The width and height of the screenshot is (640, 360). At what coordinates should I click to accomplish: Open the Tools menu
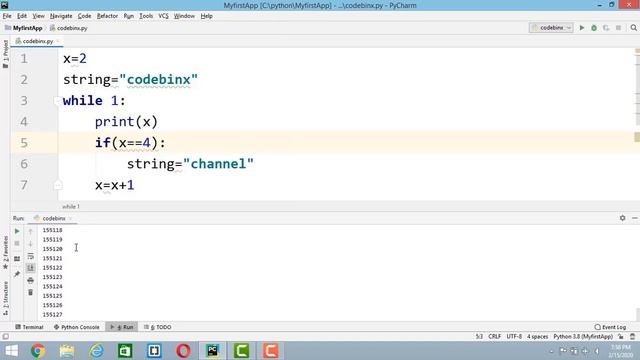tap(146, 16)
